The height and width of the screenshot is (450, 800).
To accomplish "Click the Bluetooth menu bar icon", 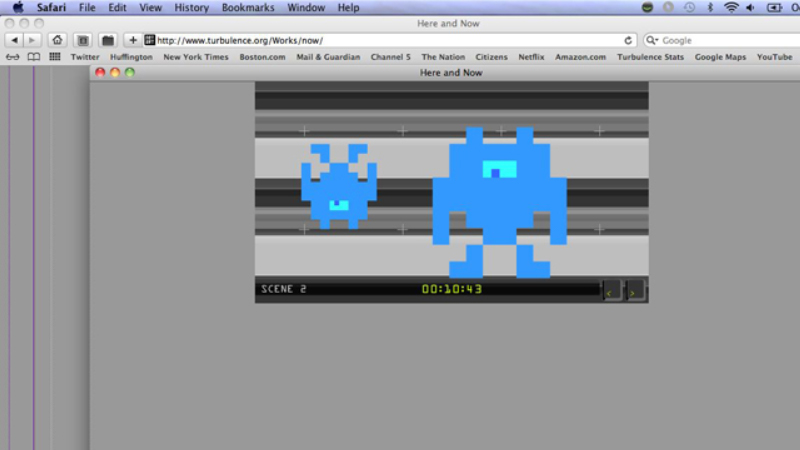I will pos(710,8).
